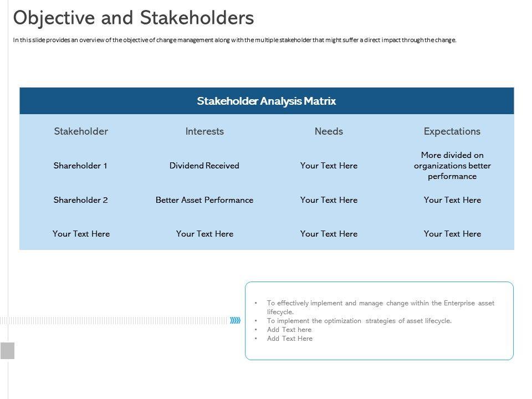Click Your Text Here in Stakeholder column
532x399 pixels.
coord(81,234)
